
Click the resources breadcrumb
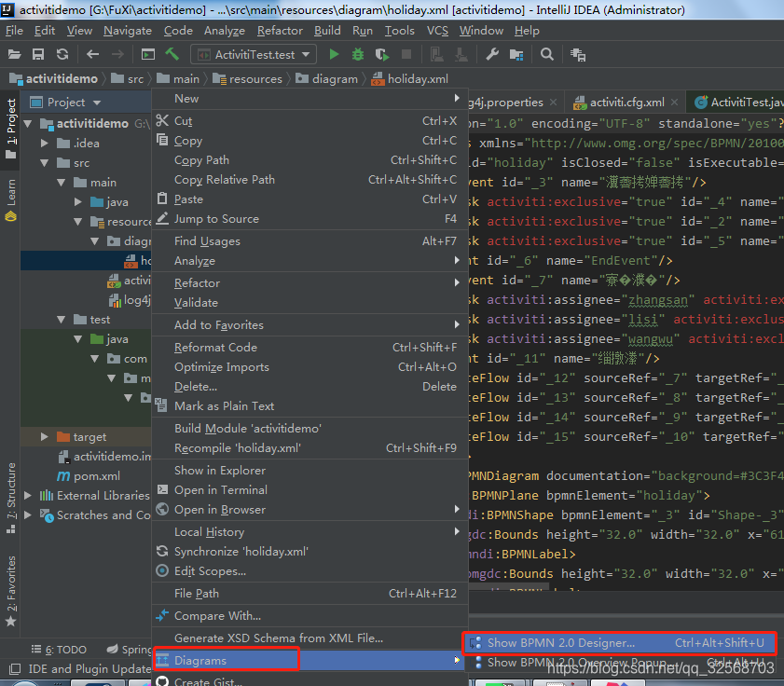coord(249,79)
